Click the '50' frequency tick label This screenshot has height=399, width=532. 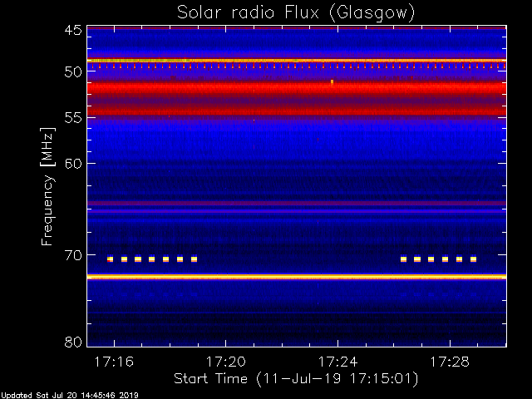click(73, 71)
